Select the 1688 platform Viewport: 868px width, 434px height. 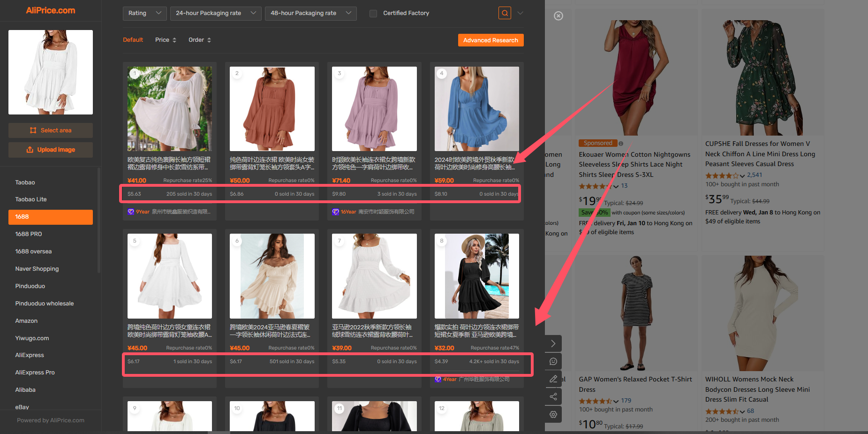click(x=51, y=217)
